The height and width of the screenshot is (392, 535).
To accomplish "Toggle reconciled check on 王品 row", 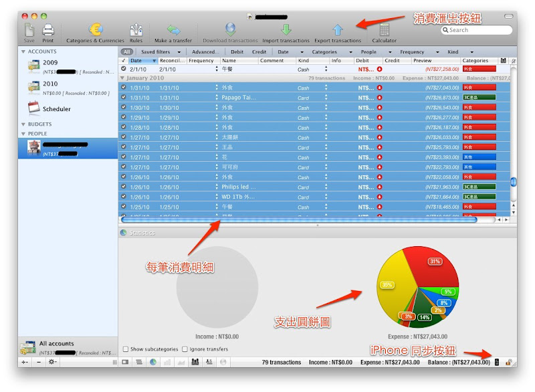I will pos(124,147).
